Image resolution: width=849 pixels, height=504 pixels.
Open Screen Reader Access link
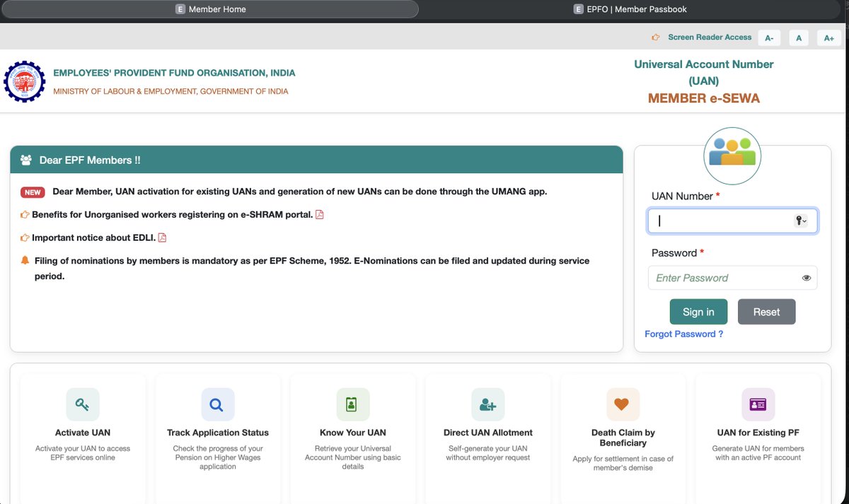pos(710,37)
